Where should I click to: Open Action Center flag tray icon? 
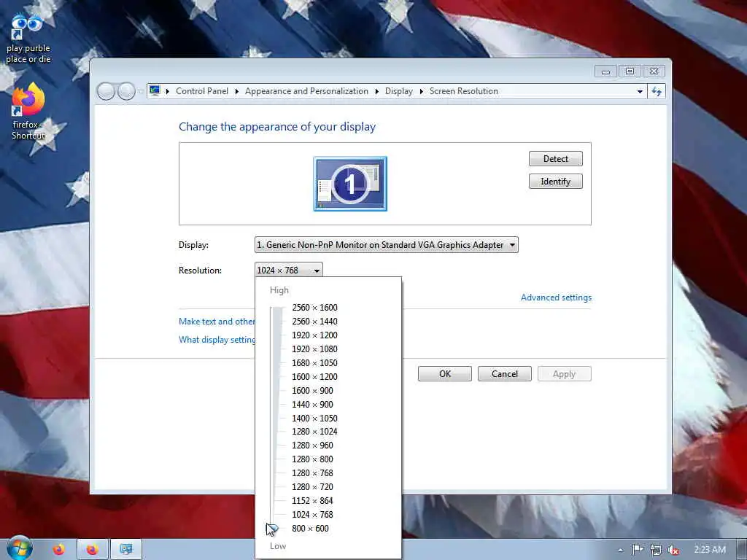tap(638, 550)
